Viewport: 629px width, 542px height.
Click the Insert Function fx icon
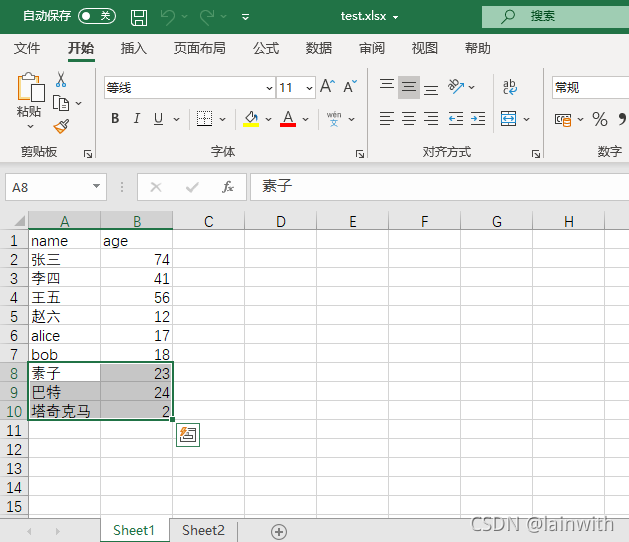[x=227, y=187]
